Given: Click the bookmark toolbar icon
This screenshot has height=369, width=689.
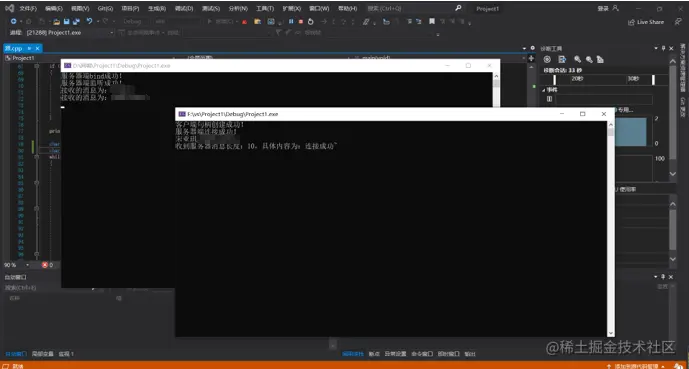Looking at the screenshot, I should (432, 22).
